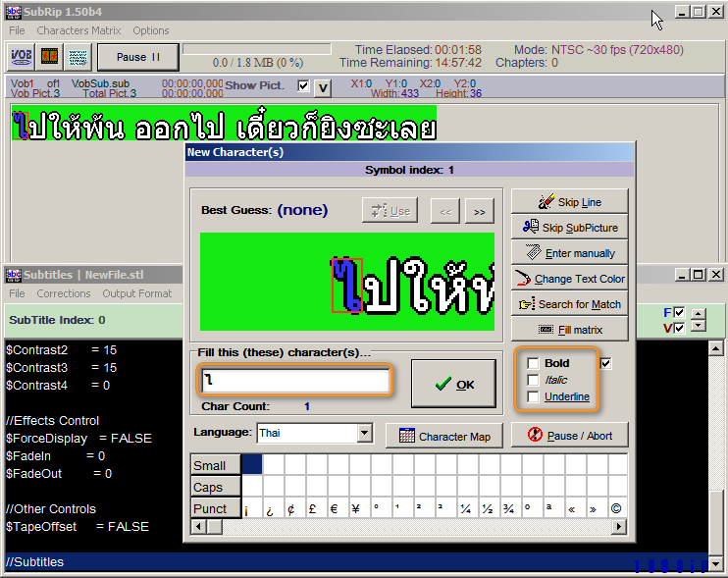Click the $TapeOffset = FALSE line
Image resolution: width=728 pixels, height=578 pixels.
click(78, 526)
